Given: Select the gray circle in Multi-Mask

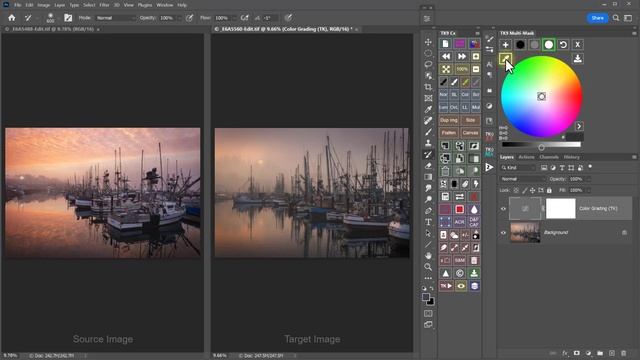Looking at the screenshot, I should [x=534, y=45].
